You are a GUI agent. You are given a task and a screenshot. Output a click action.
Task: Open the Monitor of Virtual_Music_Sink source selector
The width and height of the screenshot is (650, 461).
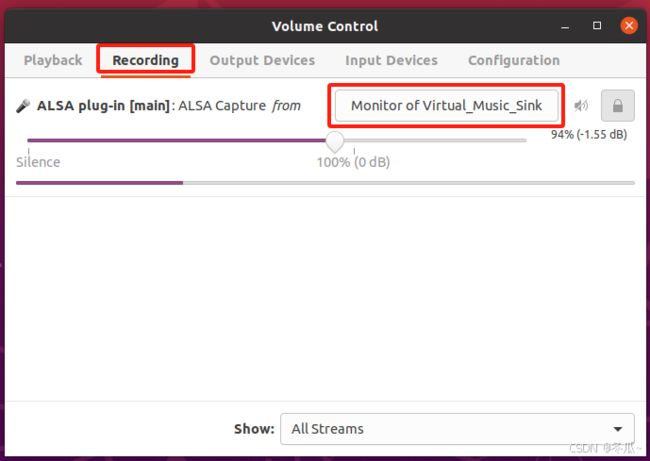coord(446,106)
